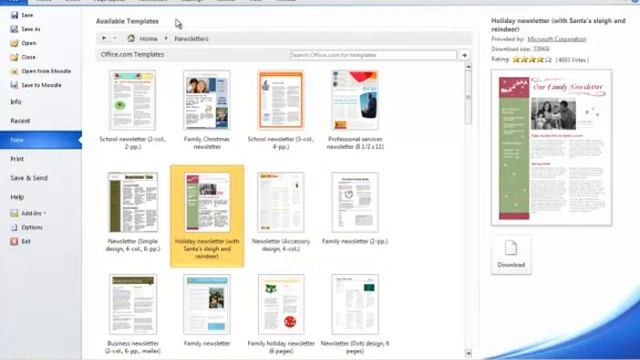Click the Exit icon
Screen dimensions: 640x360
(14, 241)
